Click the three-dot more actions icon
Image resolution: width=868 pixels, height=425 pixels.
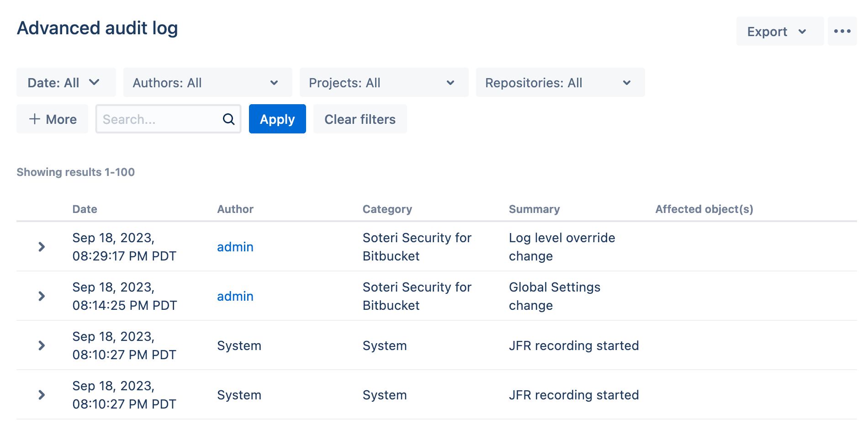click(x=842, y=31)
